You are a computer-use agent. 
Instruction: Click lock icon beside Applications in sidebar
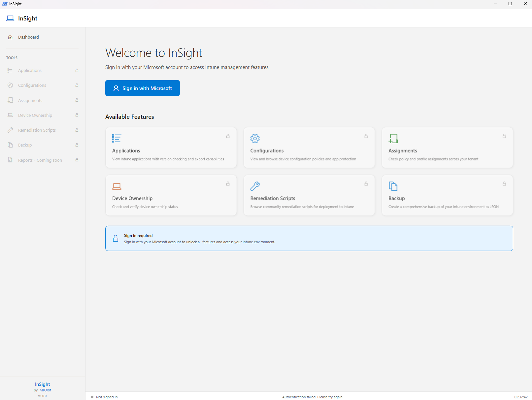point(77,70)
